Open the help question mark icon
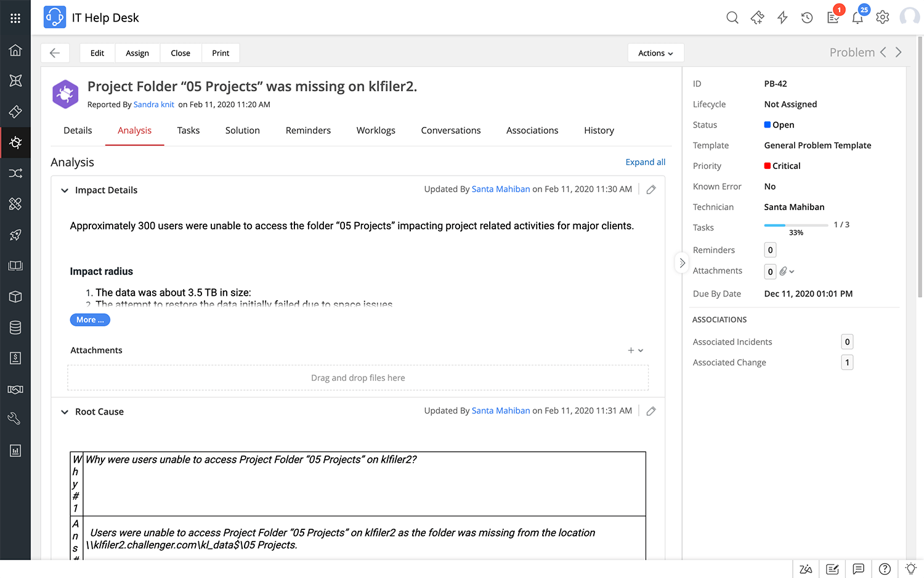The image size is (924, 578). (x=885, y=569)
